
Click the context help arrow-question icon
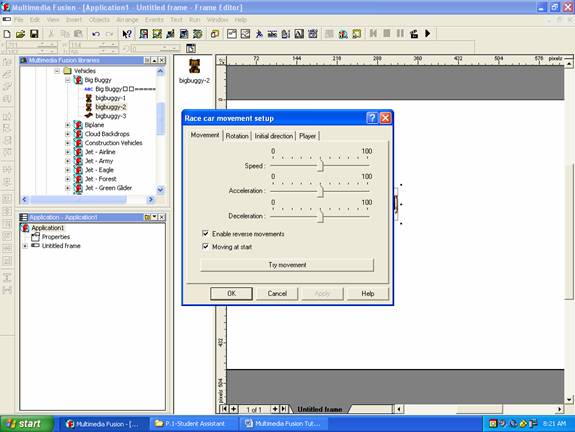[x=127, y=34]
